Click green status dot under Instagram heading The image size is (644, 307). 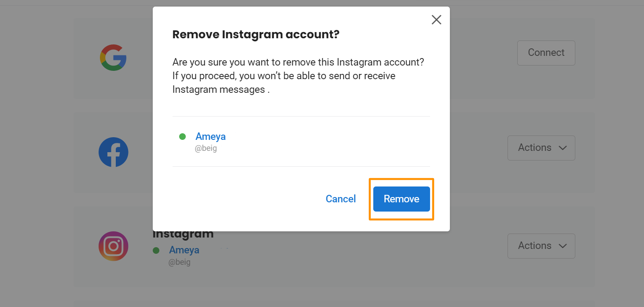point(156,250)
